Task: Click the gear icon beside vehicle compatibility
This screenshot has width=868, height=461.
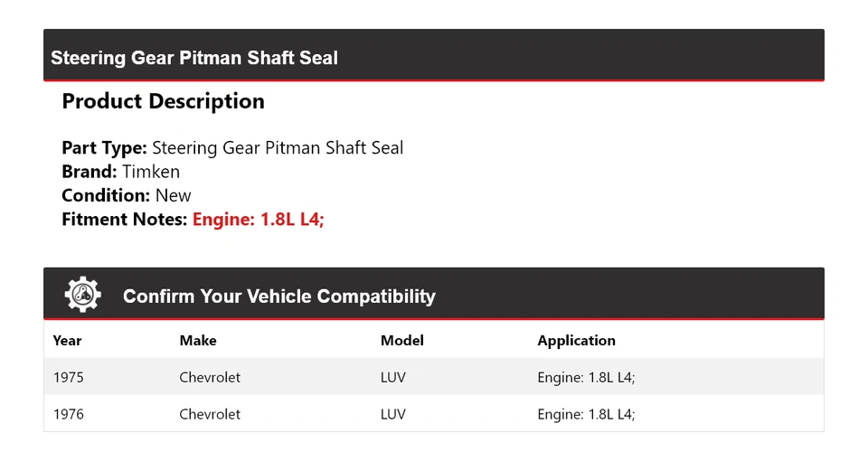Action: pos(82,296)
